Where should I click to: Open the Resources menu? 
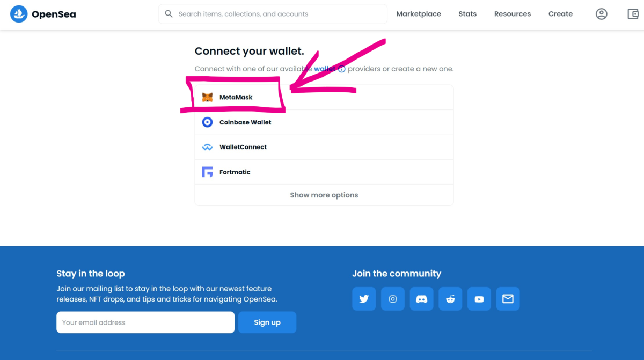click(513, 14)
